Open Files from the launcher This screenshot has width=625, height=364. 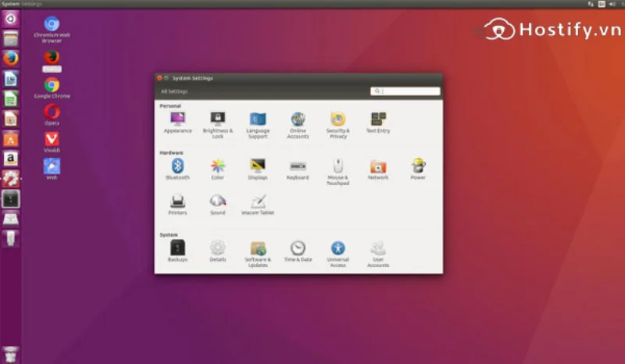[x=11, y=39]
